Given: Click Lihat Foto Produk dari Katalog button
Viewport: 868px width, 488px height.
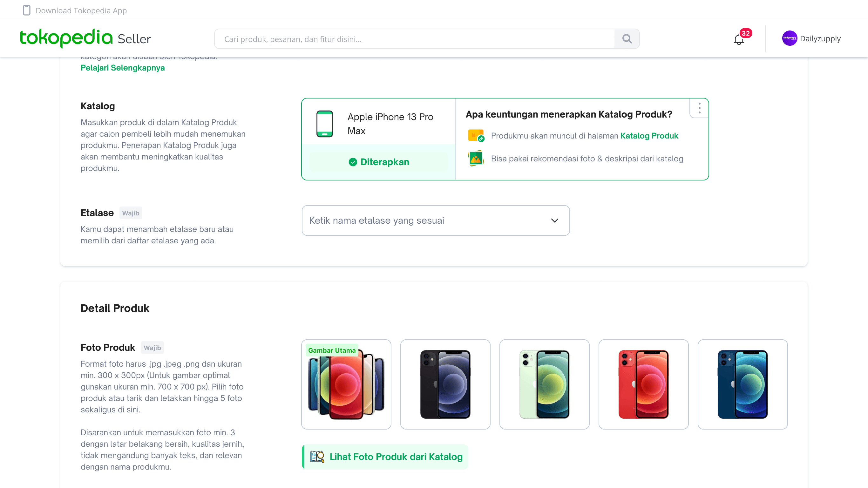Looking at the screenshot, I should coord(385,457).
